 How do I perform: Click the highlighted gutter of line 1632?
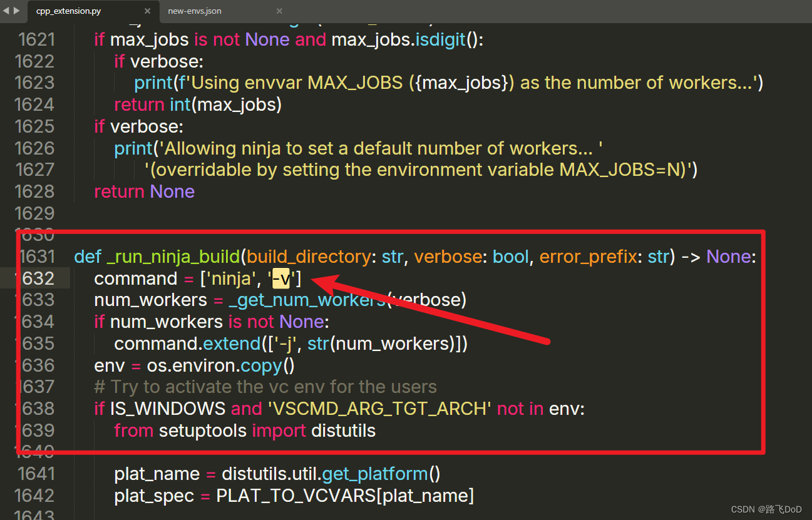tap(39, 278)
